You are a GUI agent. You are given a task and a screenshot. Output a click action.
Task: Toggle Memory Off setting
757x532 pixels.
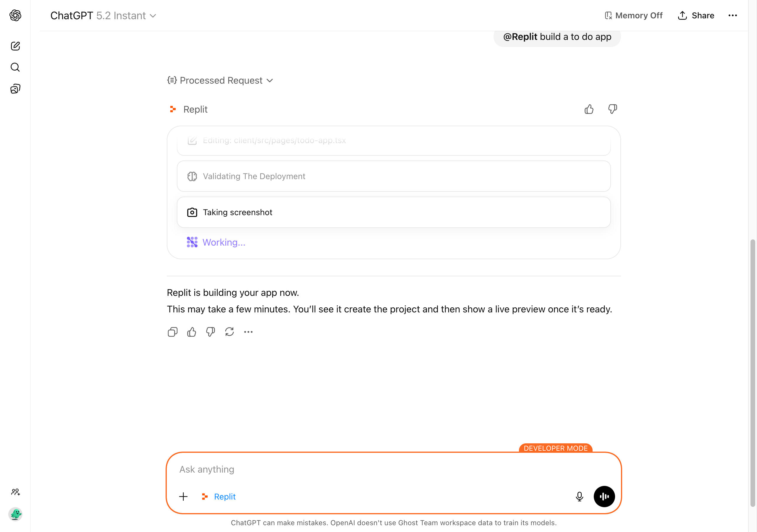(633, 15)
